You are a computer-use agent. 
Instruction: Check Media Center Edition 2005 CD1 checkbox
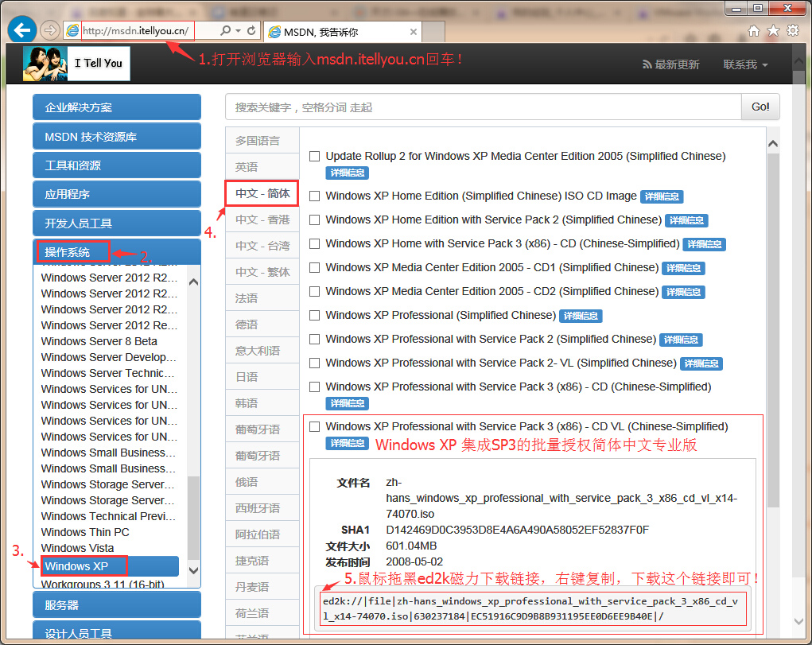tap(314, 268)
